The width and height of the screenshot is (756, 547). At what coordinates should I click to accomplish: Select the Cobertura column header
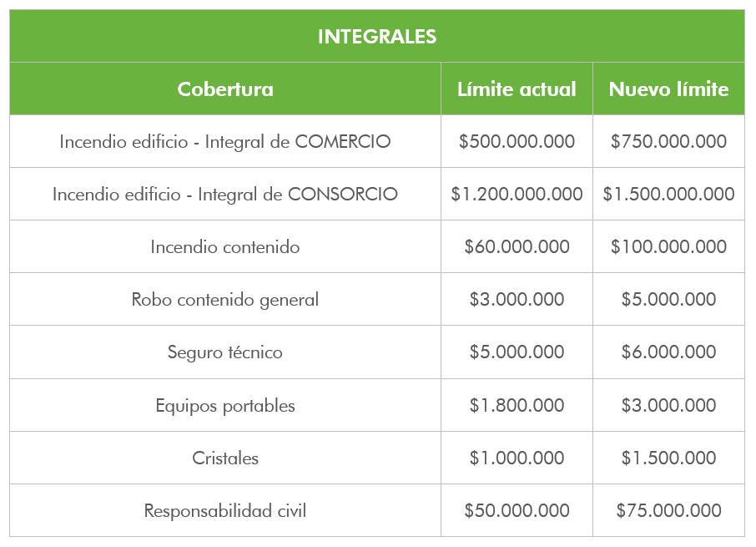click(225, 89)
